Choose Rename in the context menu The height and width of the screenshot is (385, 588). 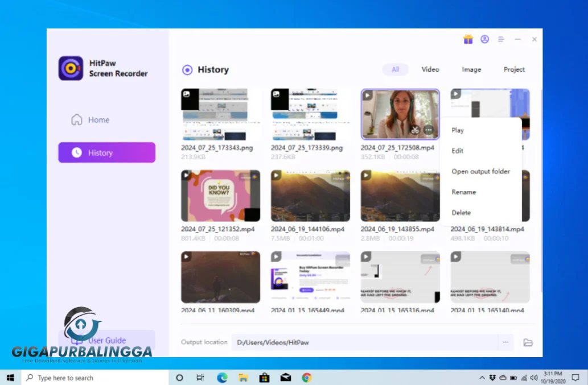[463, 192]
